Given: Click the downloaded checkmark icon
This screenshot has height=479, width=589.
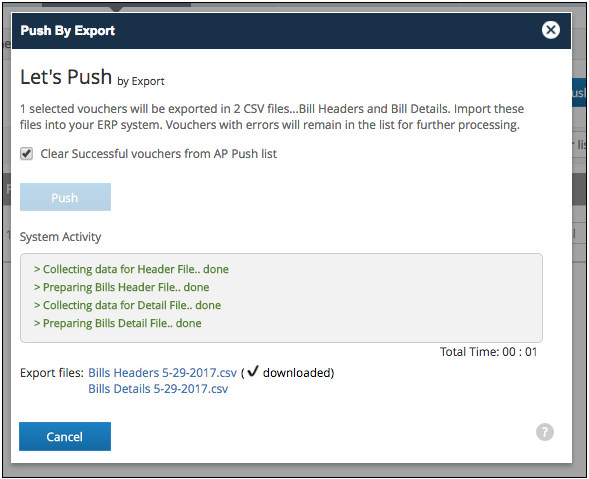Looking at the screenshot, I should (x=253, y=371).
